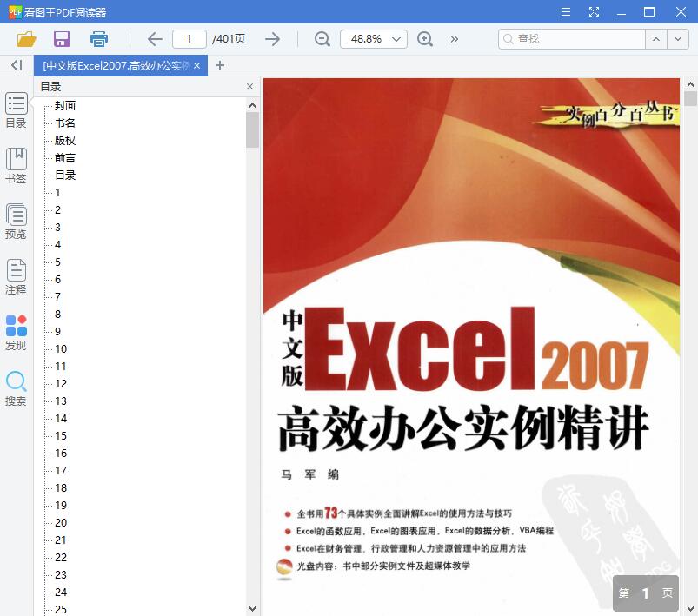698x616 pixels.
Task: Find next search result down arrow
Action: tap(678, 39)
